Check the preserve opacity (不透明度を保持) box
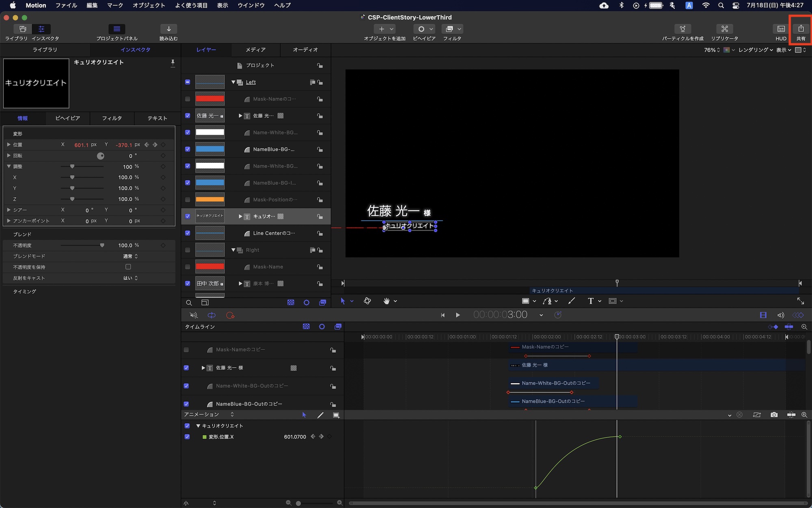Viewport: 812px width, 508px height. [x=128, y=267]
